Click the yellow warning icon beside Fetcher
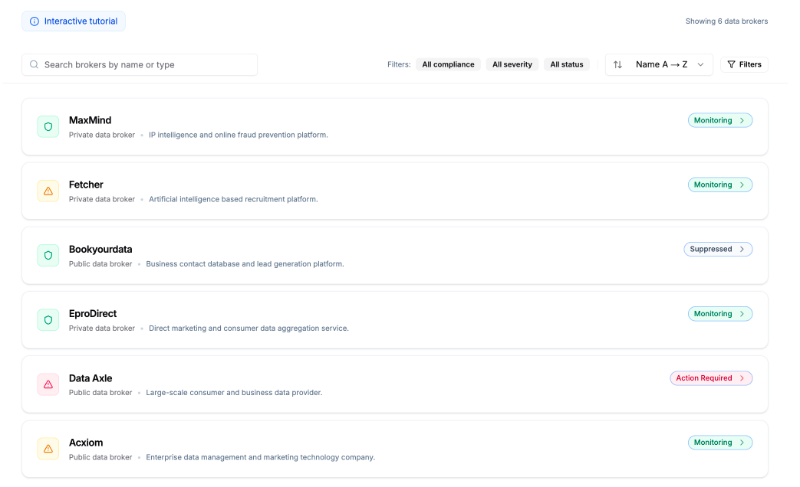 click(48, 191)
